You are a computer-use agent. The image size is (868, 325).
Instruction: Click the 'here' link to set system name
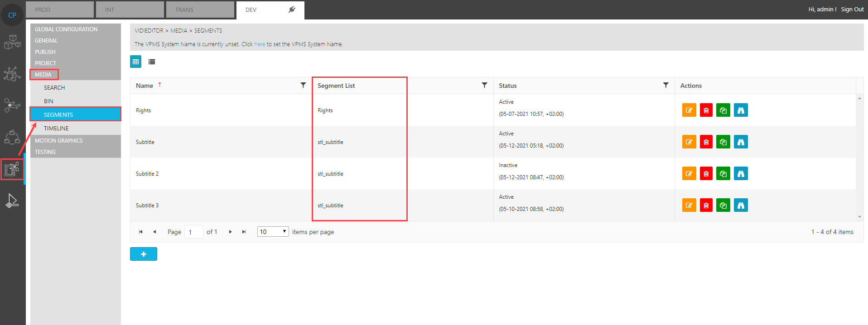pos(260,44)
